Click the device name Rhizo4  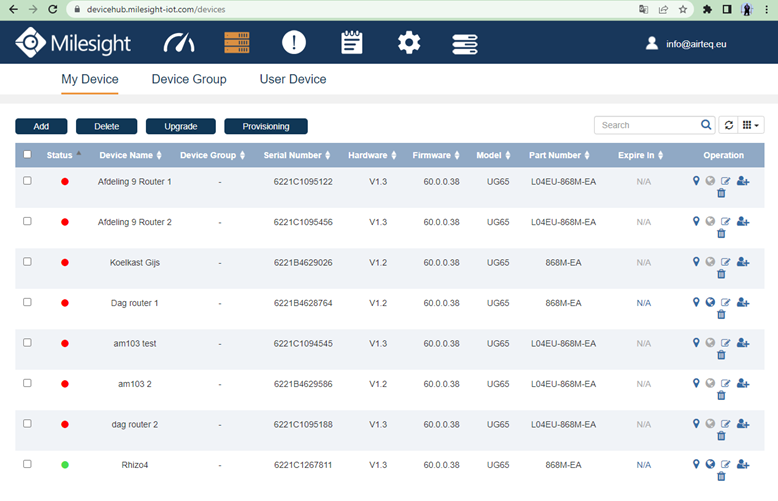(x=134, y=465)
